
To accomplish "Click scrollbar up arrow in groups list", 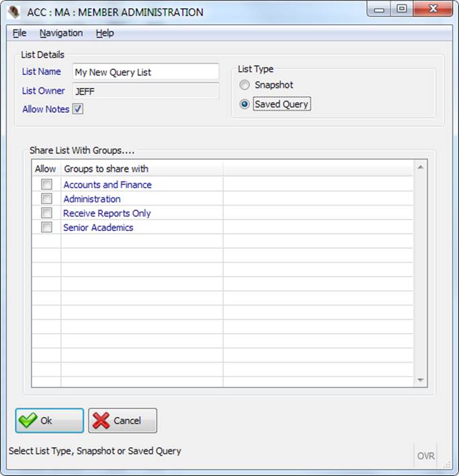I will click(x=421, y=166).
